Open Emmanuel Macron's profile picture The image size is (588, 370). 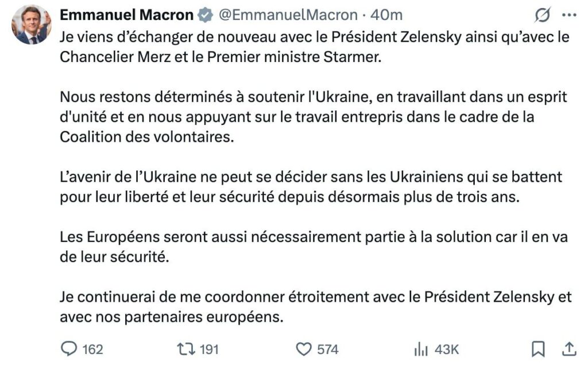point(32,25)
